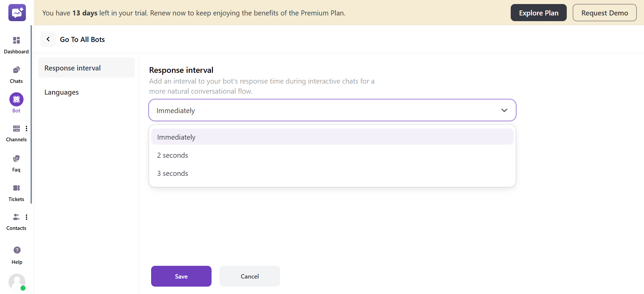644x294 pixels.
Task: Open the Chats section icon
Action: pyautogui.click(x=16, y=70)
